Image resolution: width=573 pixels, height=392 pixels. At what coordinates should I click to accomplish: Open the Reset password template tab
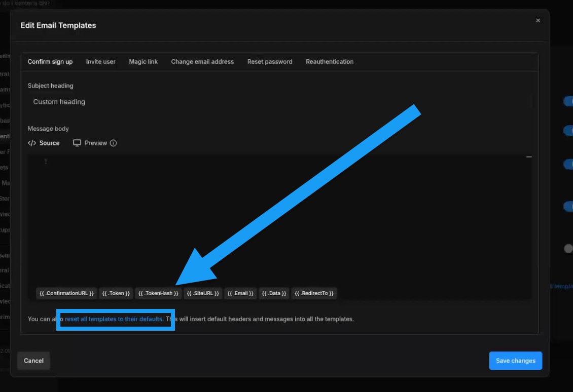pyautogui.click(x=270, y=61)
